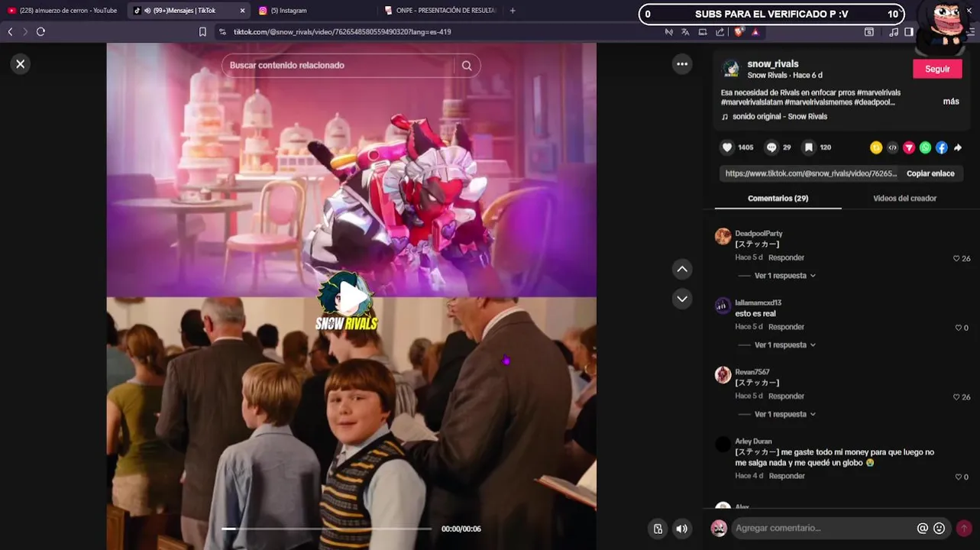Go back in browser history
The width and height of the screenshot is (980, 550).
10,31
